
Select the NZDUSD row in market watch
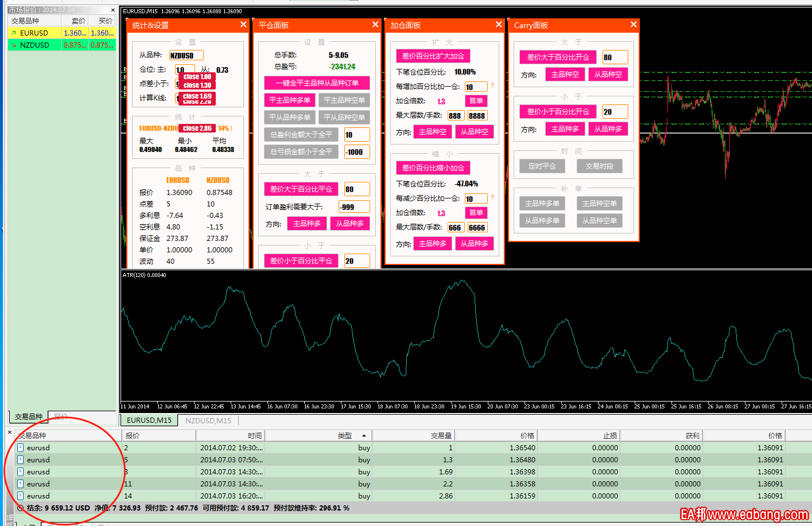pyautogui.click(x=62, y=45)
